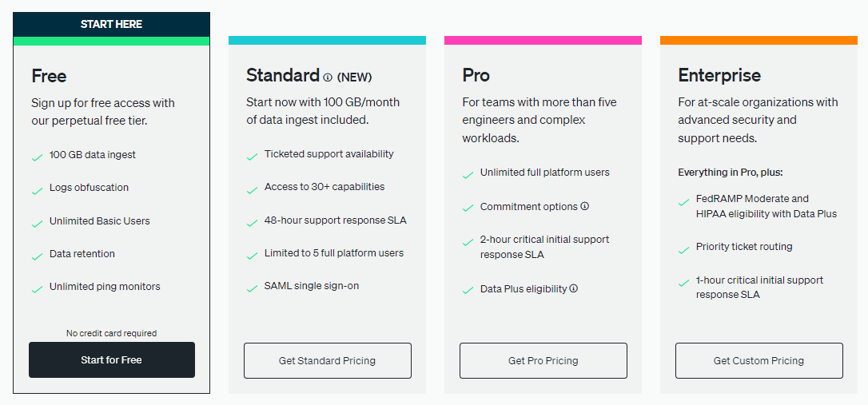Click checkmark beside FedRAMP Moderate eligibility

point(683,203)
